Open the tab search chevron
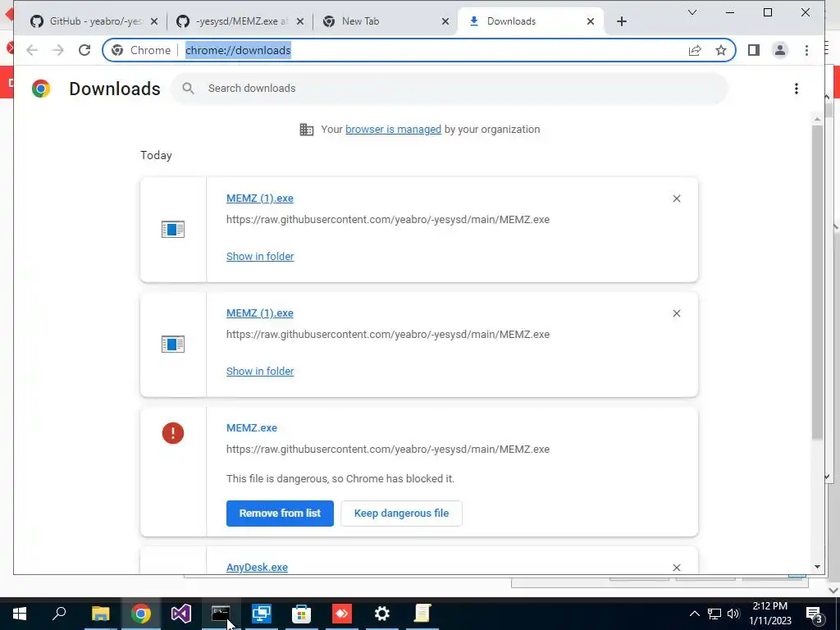This screenshot has height=630, width=840. [692, 12]
